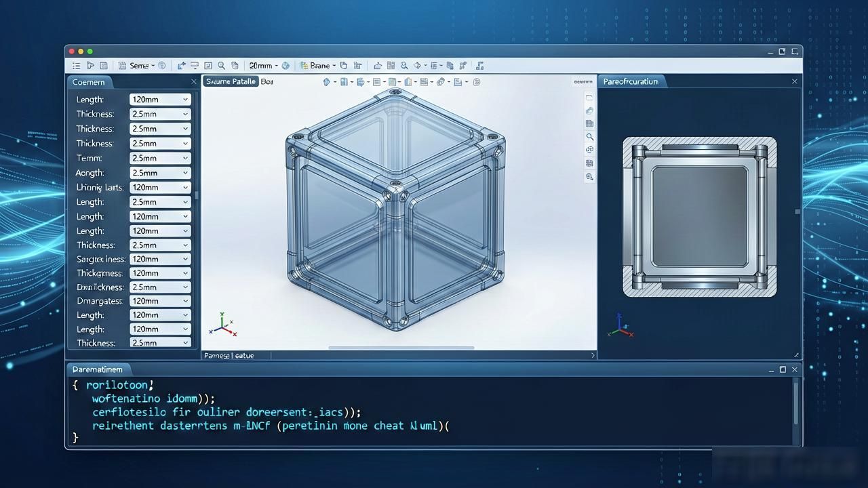This screenshot has width=868, height=488.
Task: Select the Saume Patalle tab
Action: pyautogui.click(x=231, y=81)
